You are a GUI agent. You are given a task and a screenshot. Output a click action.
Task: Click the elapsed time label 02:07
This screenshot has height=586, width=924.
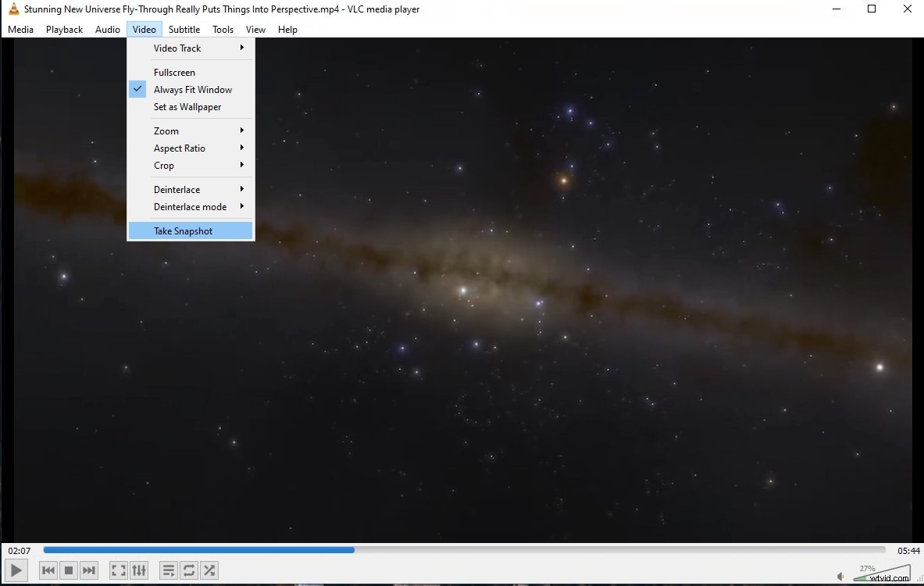20,551
